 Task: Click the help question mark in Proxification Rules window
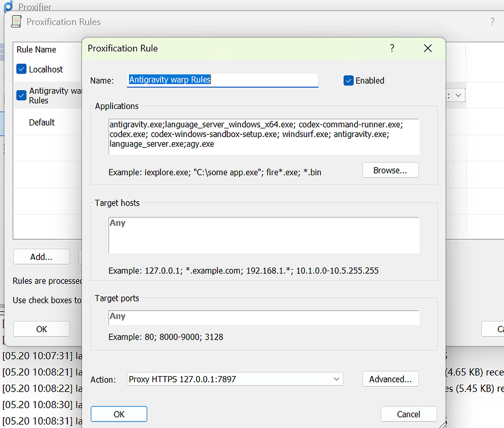coord(492,22)
